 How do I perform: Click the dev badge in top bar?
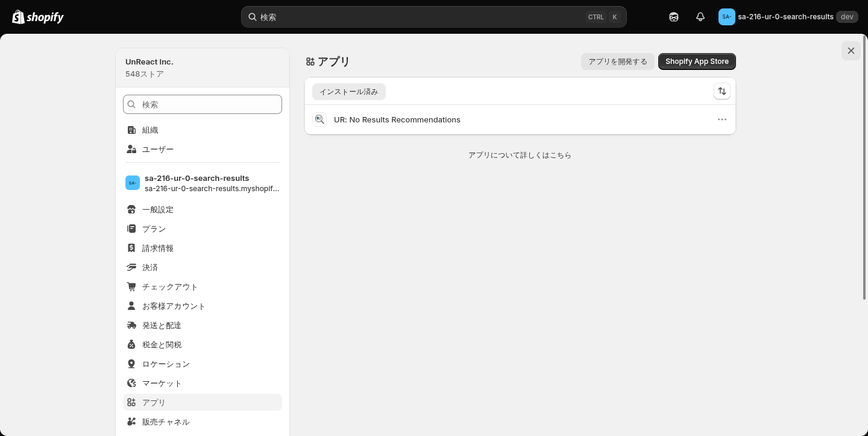click(847, 17)
